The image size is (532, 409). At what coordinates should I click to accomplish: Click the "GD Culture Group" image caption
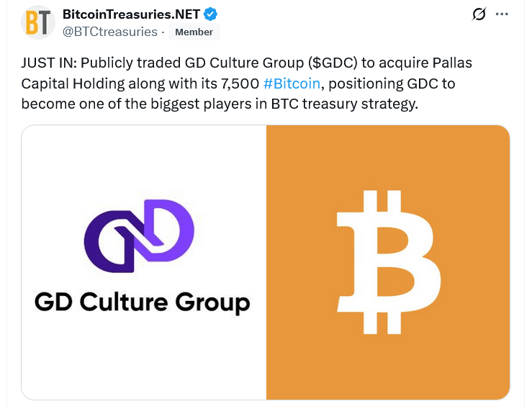click(143, 301)
